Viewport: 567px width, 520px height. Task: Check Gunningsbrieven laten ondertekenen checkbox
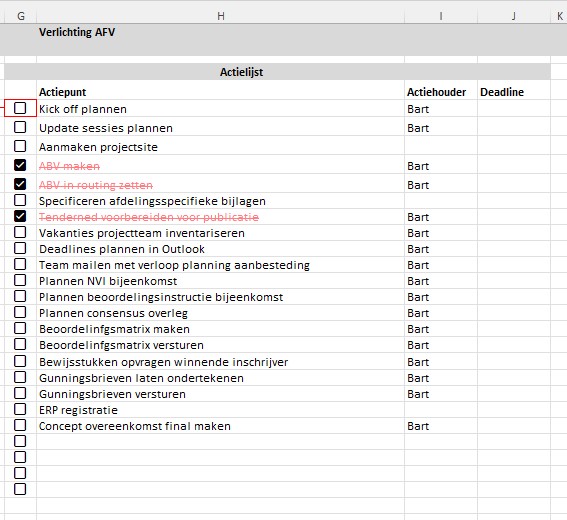point(20,377)
